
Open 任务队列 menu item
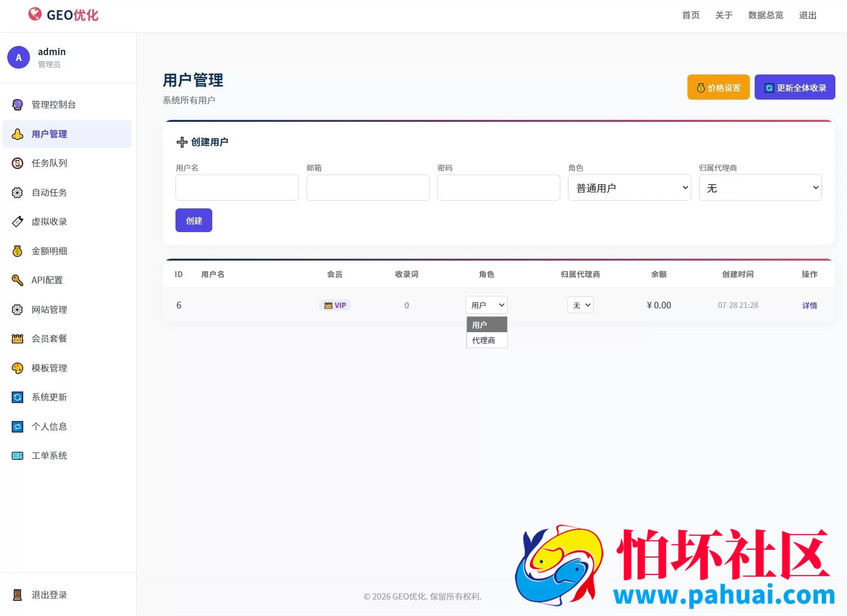(x=67, y=163)
